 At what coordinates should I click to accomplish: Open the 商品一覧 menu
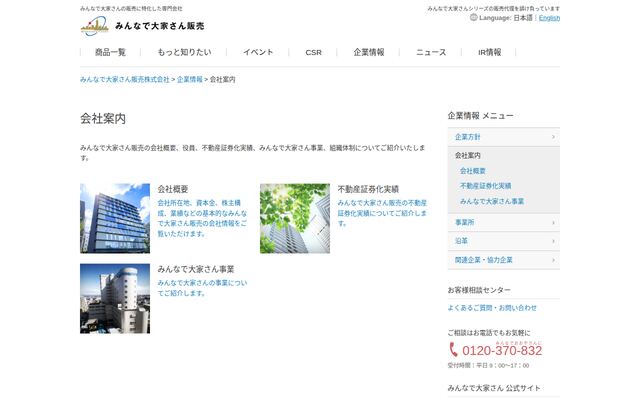[110, 52]
